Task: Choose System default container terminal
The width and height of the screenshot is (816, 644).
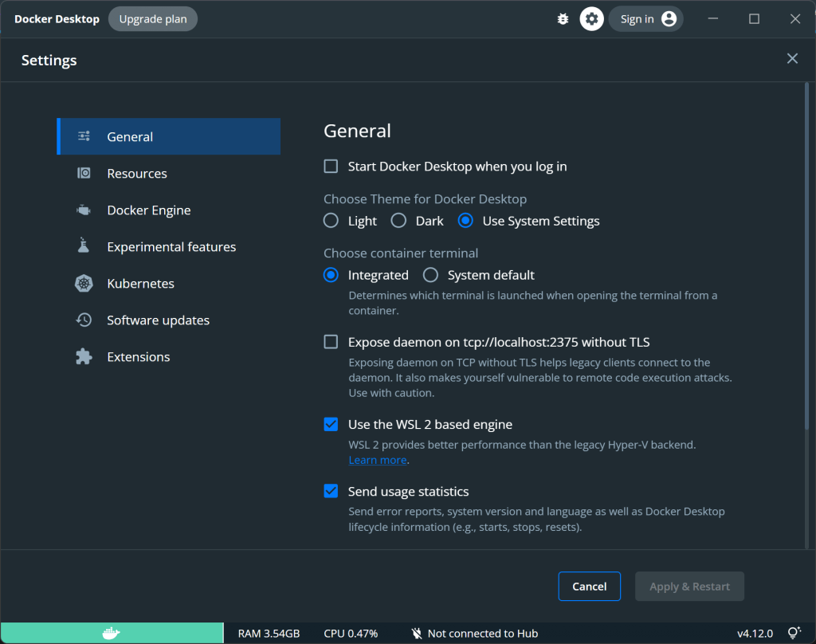Action: pyautogui.click(x=430, y=274)
